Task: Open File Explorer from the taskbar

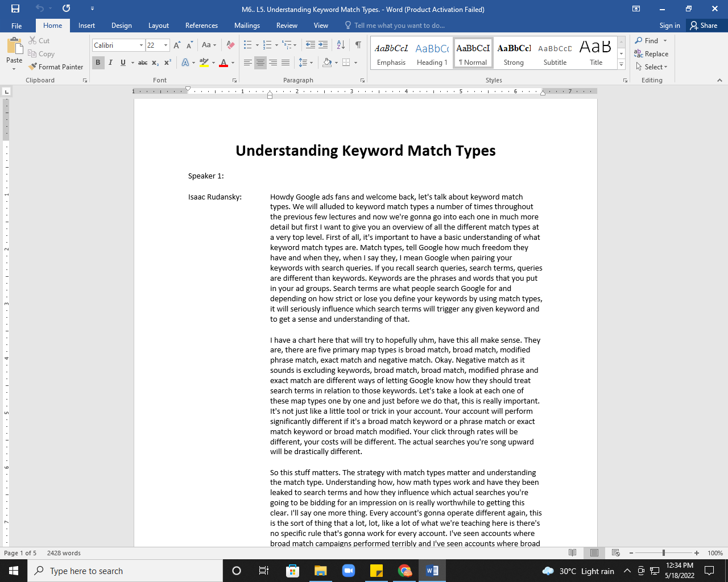Action: click(321, 571)
